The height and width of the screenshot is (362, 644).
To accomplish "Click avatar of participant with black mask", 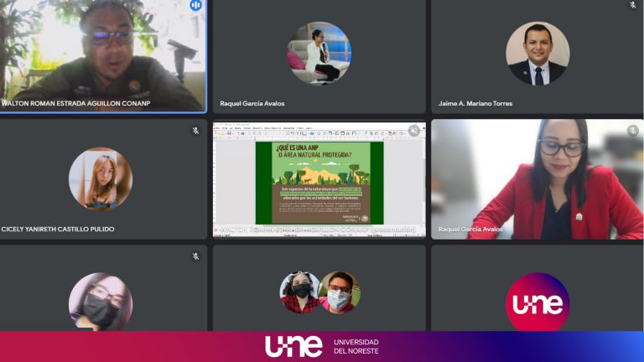I will pyautogui.click(x=101, y=302).
